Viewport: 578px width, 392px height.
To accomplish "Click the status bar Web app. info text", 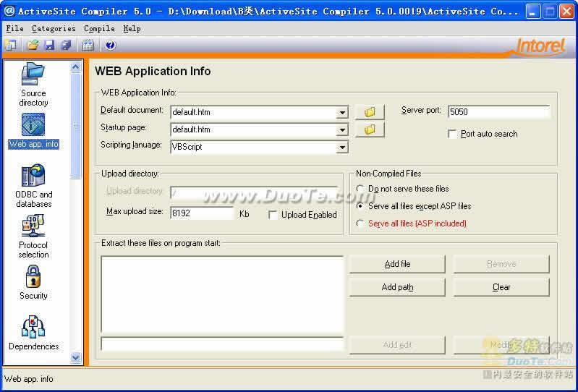I will [29, 379].
